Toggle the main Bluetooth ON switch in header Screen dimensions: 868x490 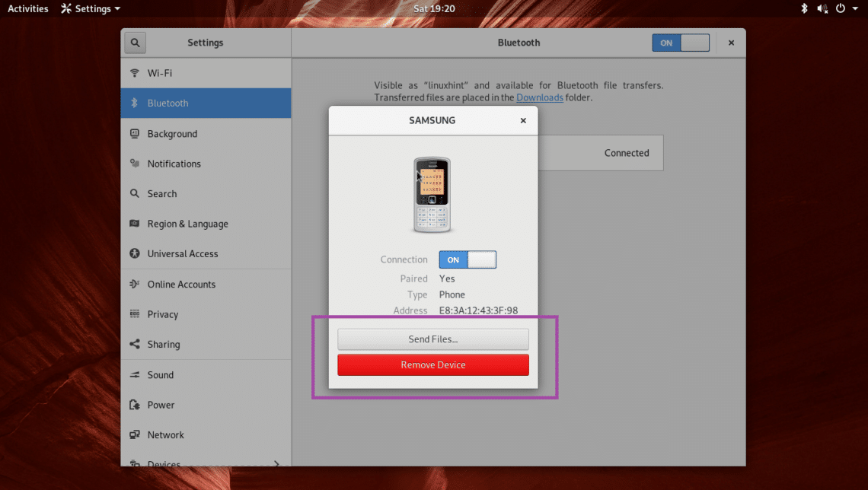pos(681,43)
